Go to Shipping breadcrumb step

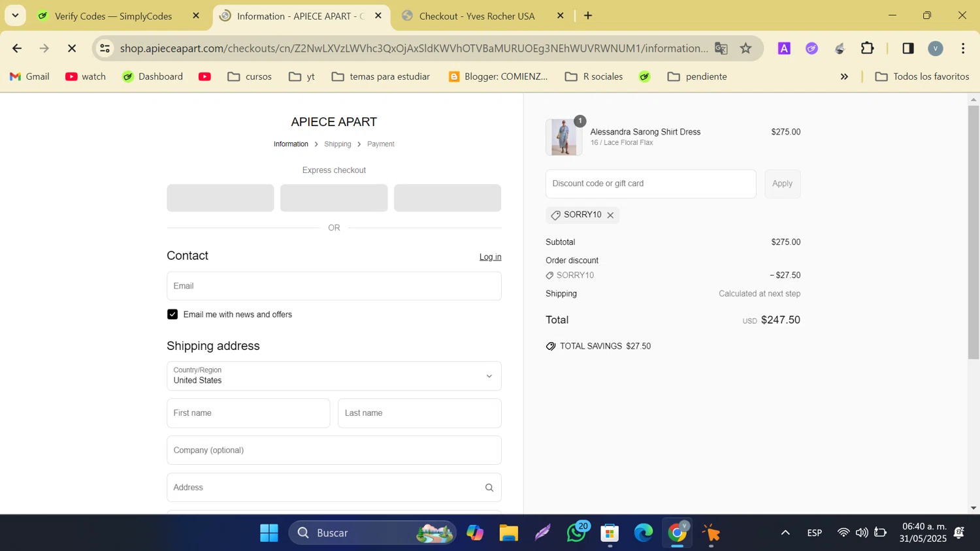point(338,144)
